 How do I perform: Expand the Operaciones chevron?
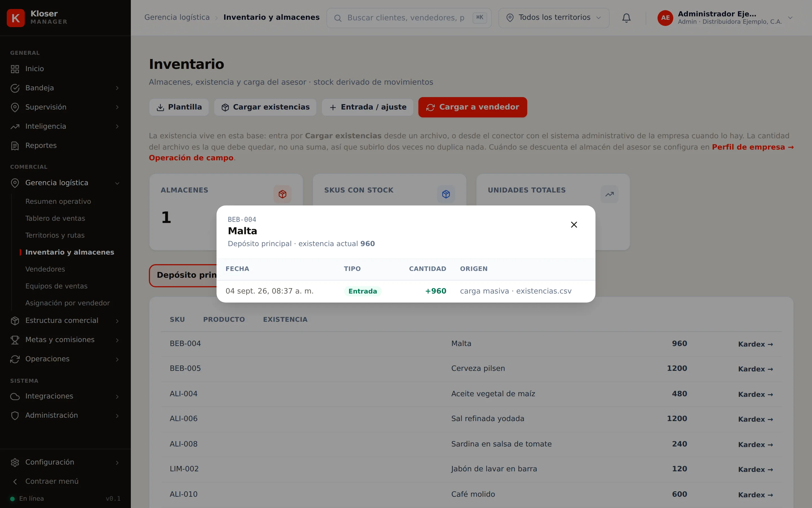[x=117, y=359]
